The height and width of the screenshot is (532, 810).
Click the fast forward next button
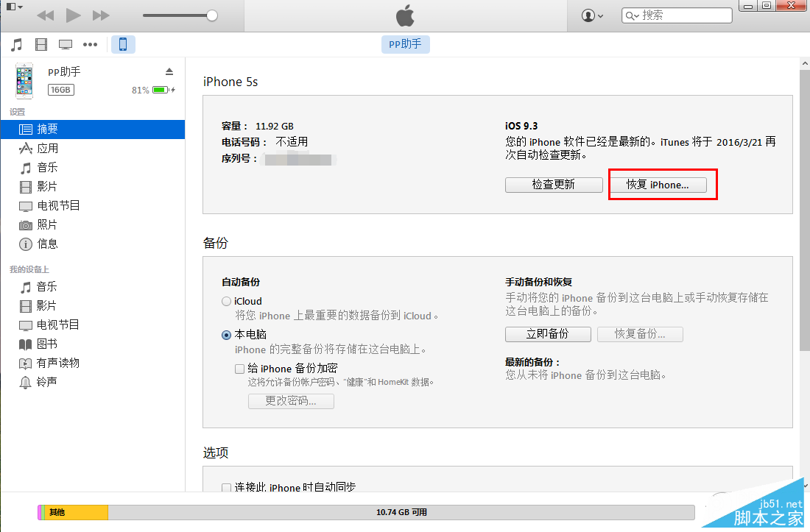(x=101, y=15)
